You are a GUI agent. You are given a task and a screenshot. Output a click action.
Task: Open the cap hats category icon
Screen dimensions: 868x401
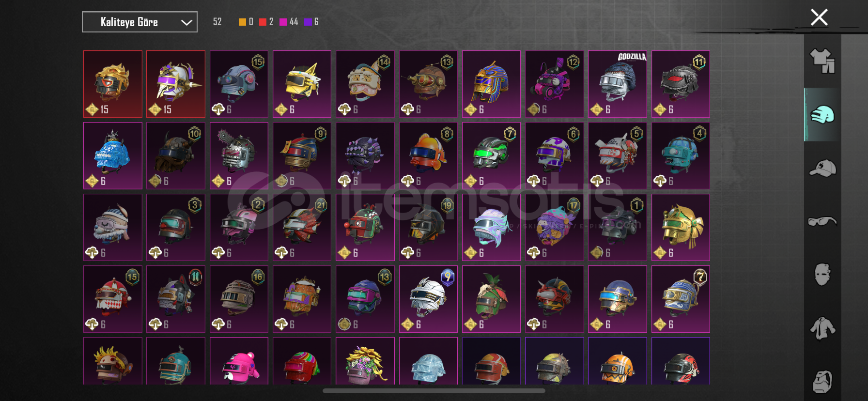822,168
